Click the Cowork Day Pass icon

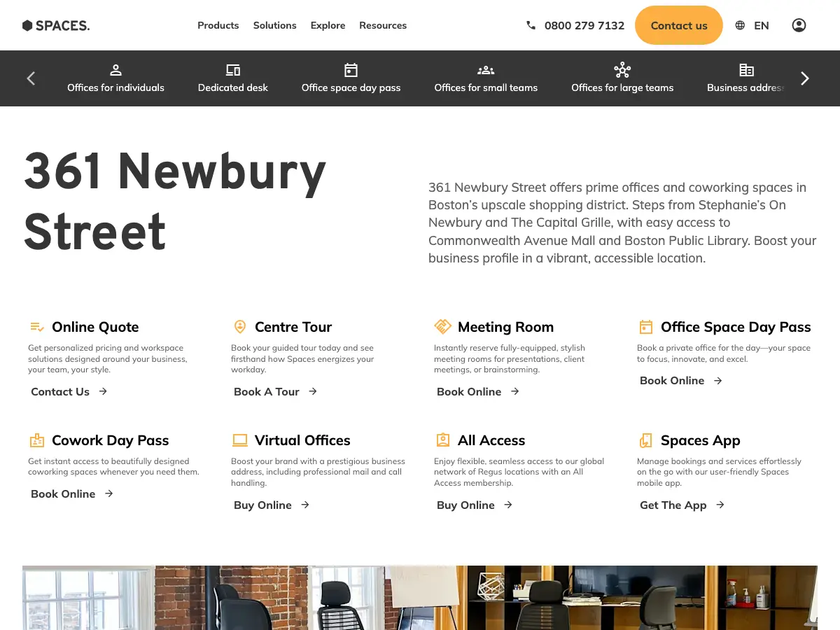[x=37, y=440]
